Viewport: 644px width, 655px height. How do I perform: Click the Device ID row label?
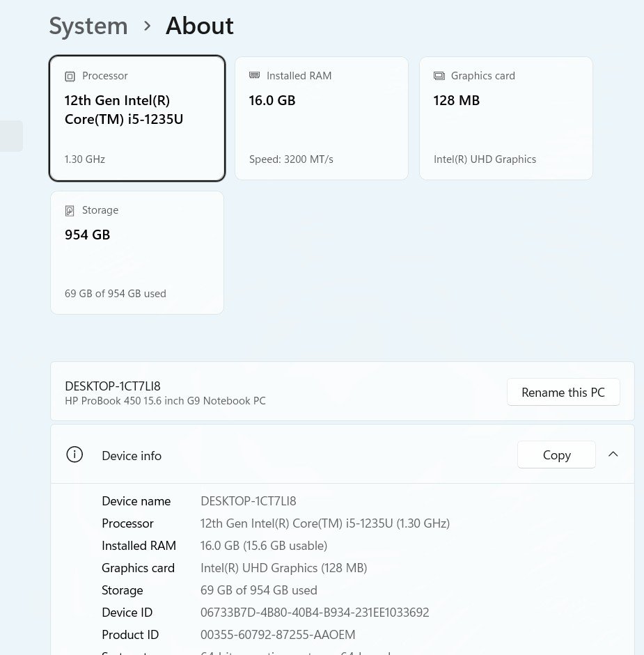pyautogui.click(x=127, y=613)
